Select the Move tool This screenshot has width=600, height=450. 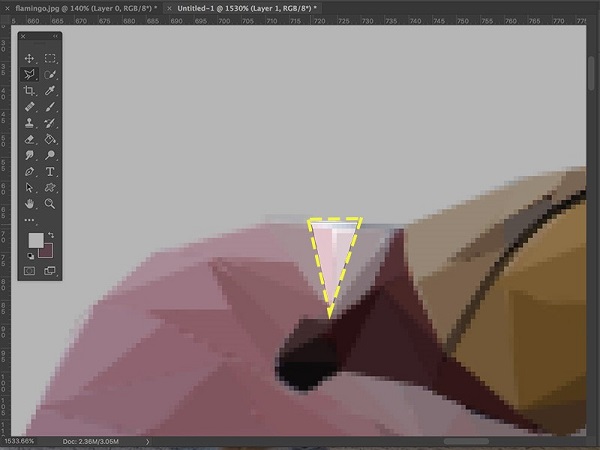pyautogui.click(x=29, y=58)
